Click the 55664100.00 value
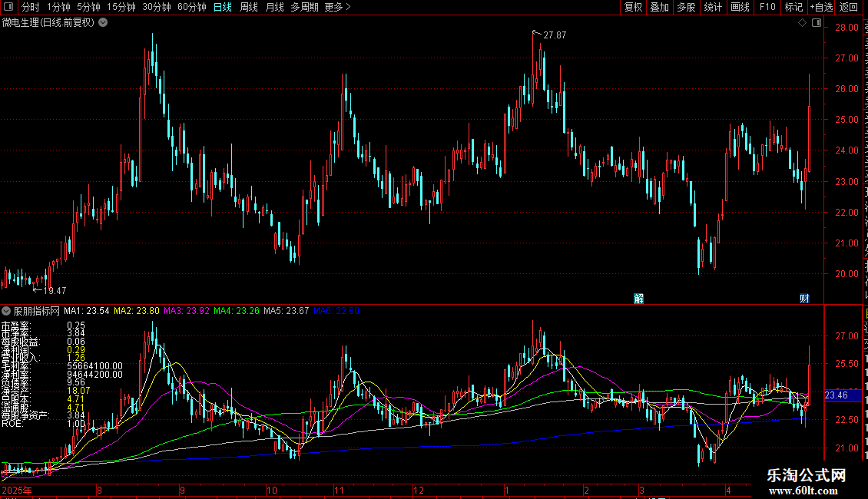Viewport: 868px width, 499px height. point(94,366)
